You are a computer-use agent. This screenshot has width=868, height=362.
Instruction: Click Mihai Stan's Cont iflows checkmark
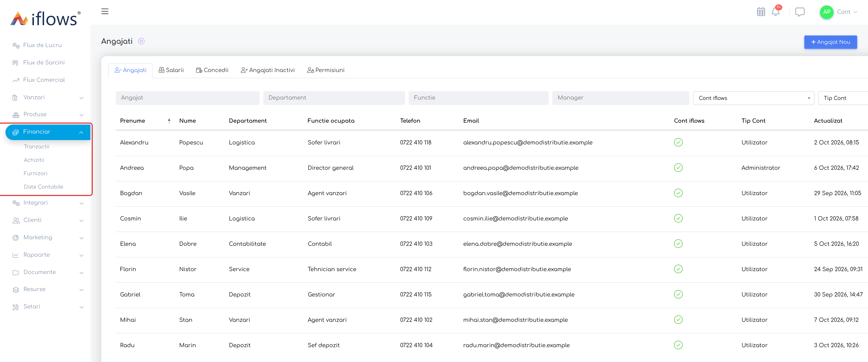tap(678, 319)
